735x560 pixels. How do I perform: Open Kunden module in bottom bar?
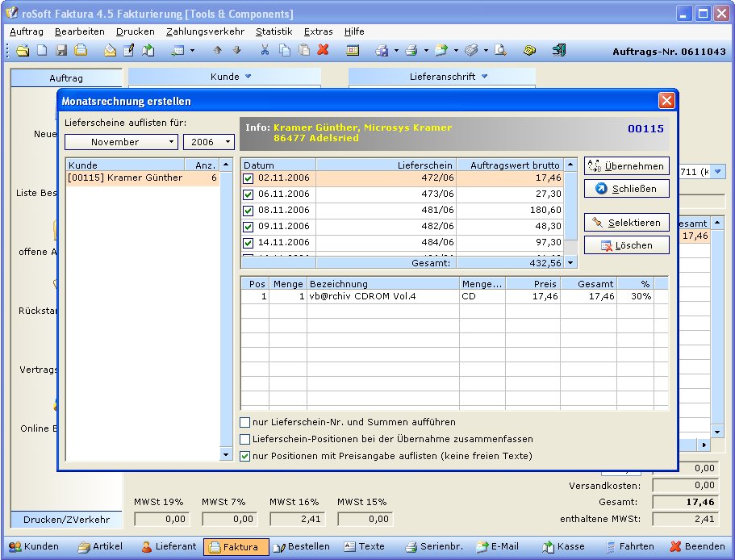point(33,546)
